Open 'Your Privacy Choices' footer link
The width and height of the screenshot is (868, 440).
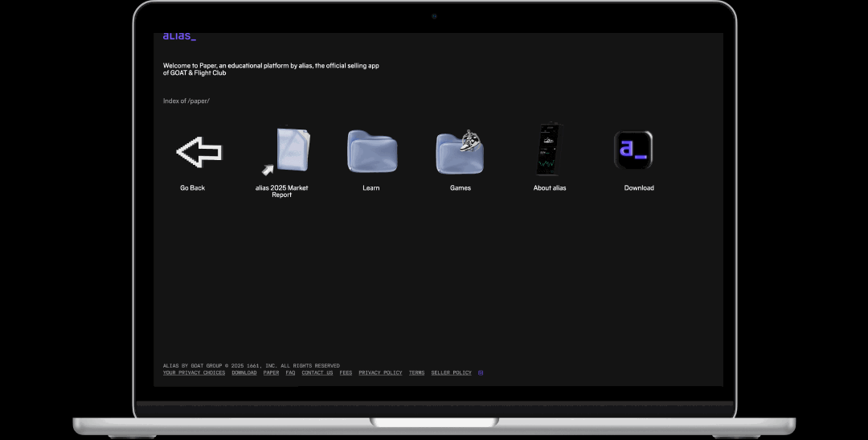pos(194,373)
